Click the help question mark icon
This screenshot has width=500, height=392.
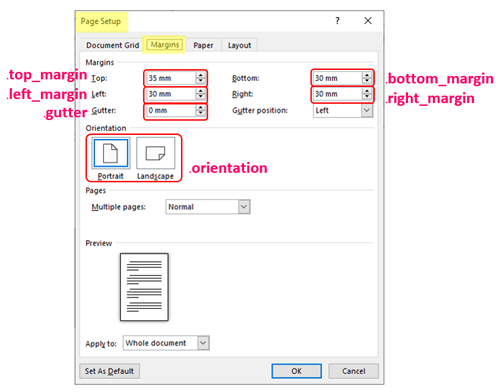click(337, 21)
